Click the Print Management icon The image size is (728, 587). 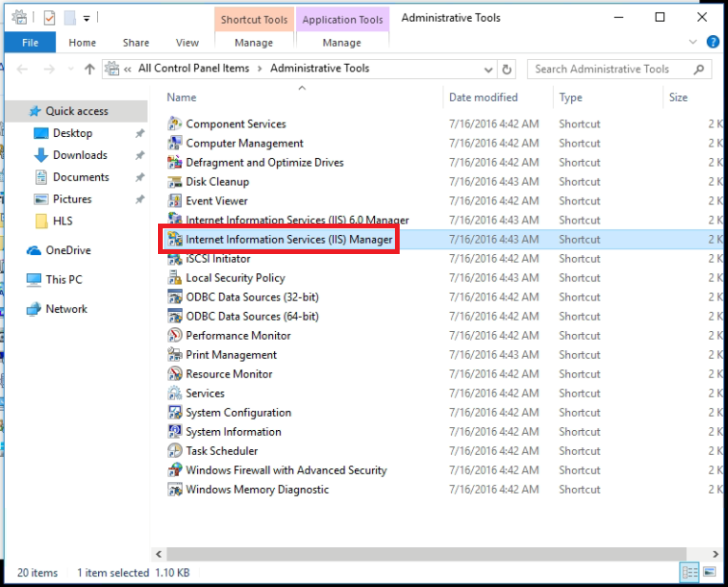(174, 355)
